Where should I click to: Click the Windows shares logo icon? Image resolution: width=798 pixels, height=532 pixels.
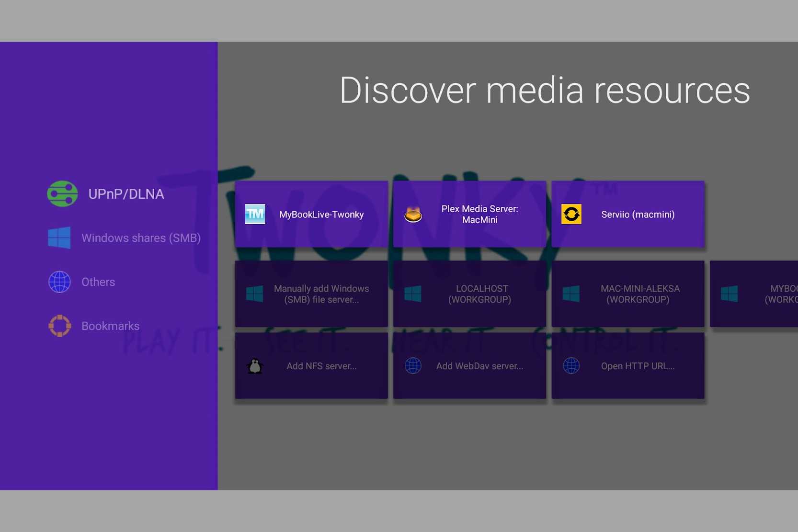click(x=59, y=238)
